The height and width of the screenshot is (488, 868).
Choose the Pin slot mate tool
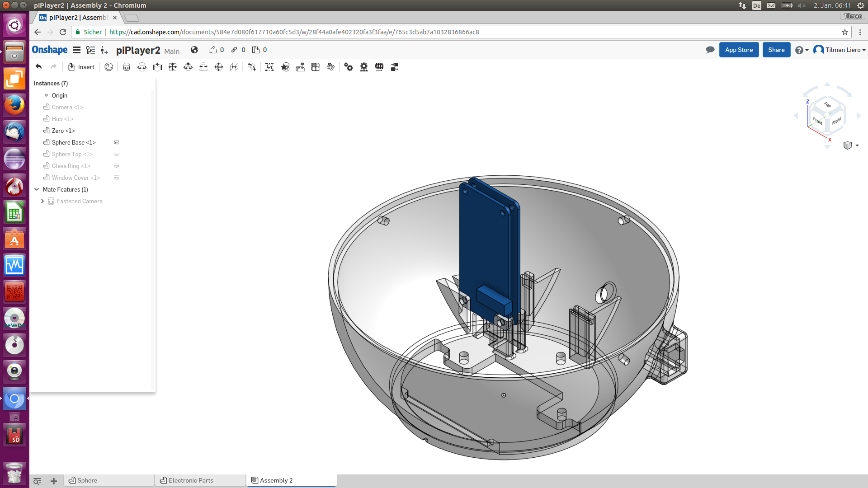pyautogui.click(x=203, y=67)
